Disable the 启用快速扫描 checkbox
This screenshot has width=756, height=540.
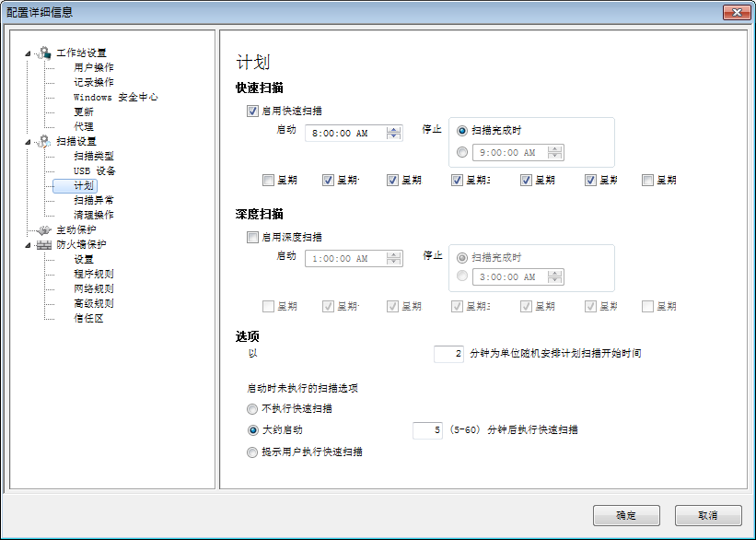(x=252, y=112)
